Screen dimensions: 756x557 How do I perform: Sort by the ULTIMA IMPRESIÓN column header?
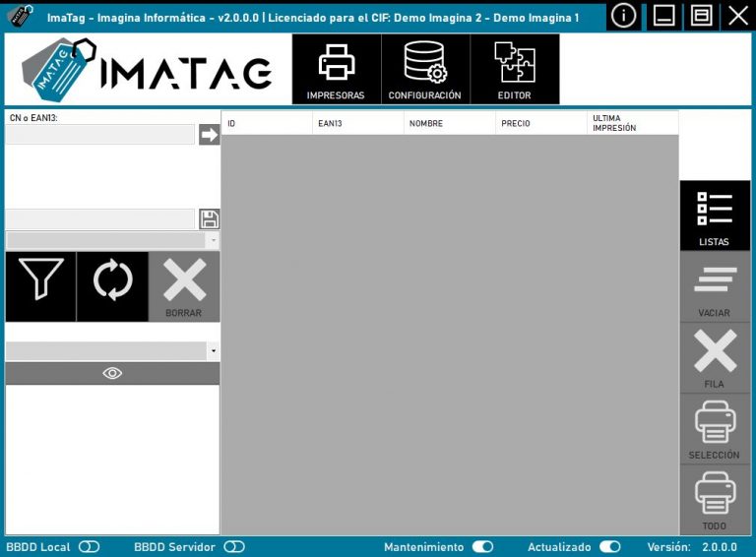point(633,123)
